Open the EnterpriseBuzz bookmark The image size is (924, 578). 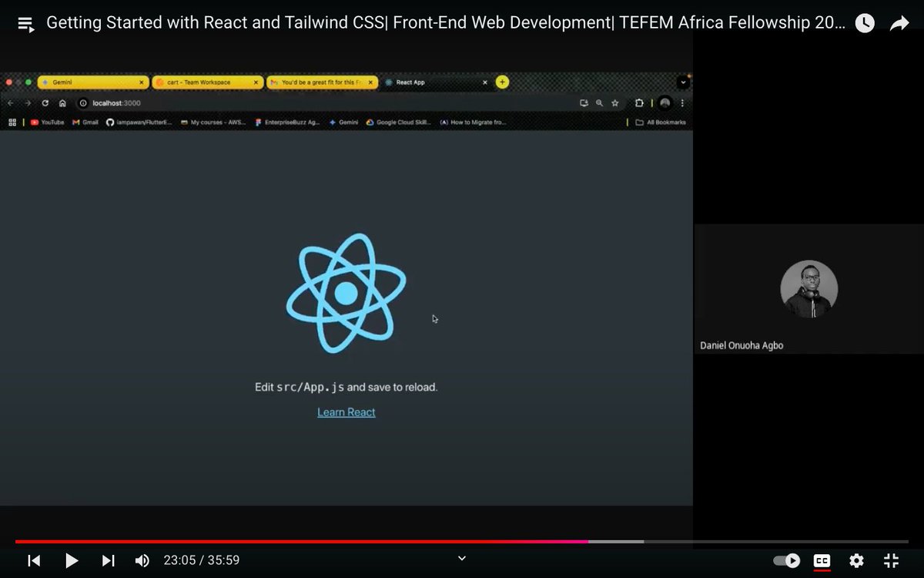tap(286, 122)
